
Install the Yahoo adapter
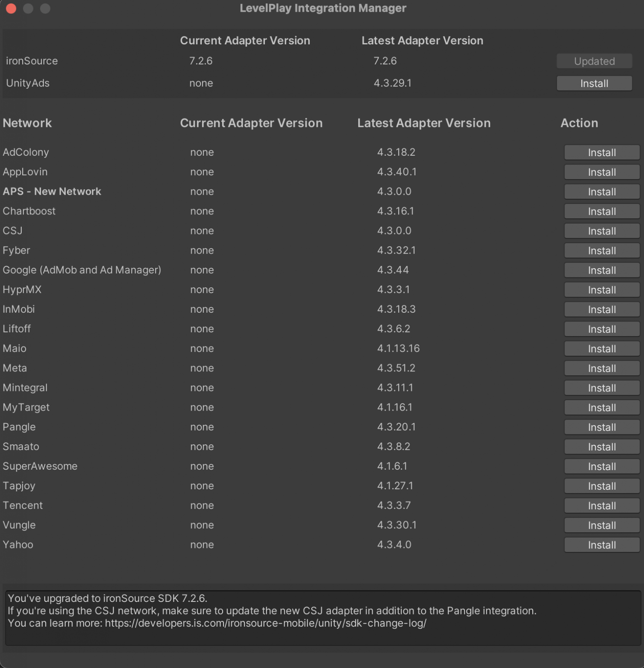coord(601,544)
